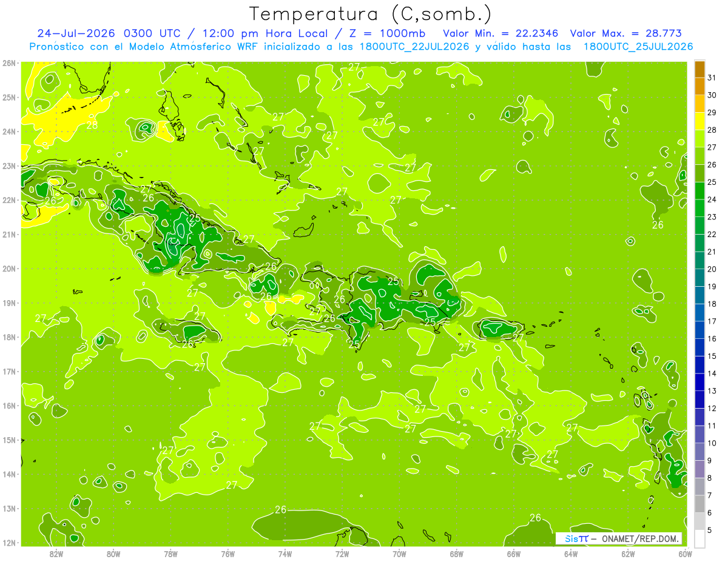Click the 22N latitude axis label

pyautogui.click(x=9, y=200)
